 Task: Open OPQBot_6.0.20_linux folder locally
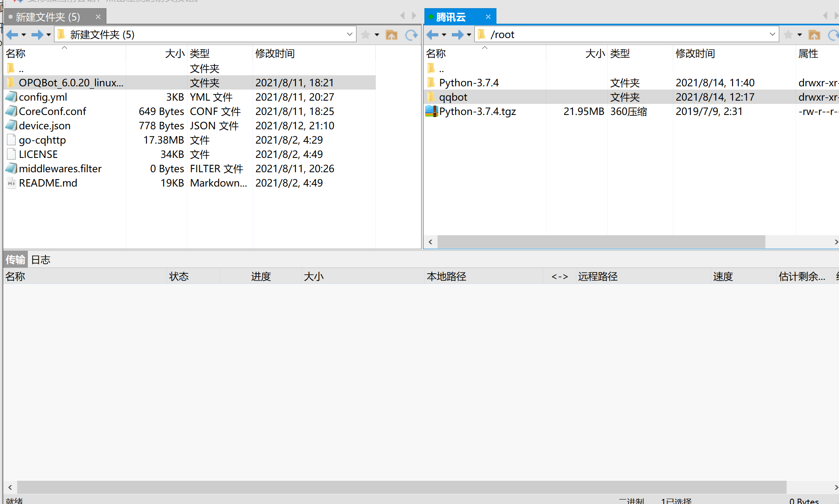tap(70, 82)
